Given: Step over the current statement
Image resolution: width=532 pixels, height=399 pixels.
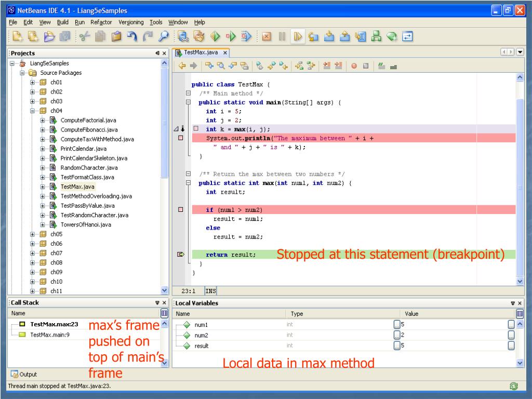Looking at the screenshot, I should click(x=313, y=36).
